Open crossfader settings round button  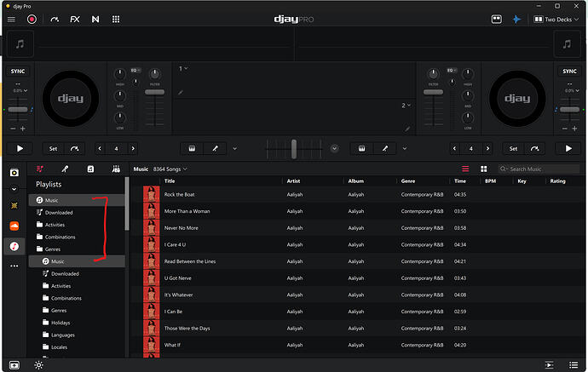point(335,149)
